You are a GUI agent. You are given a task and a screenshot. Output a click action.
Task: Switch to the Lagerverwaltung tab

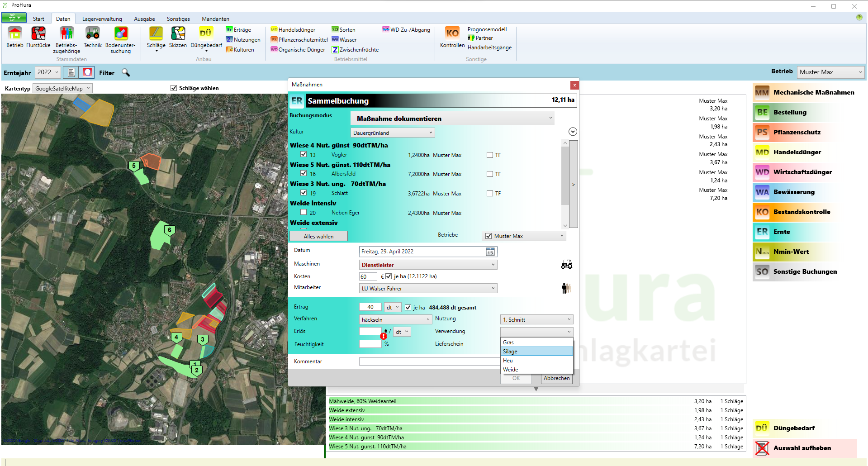tap(102, 19)
